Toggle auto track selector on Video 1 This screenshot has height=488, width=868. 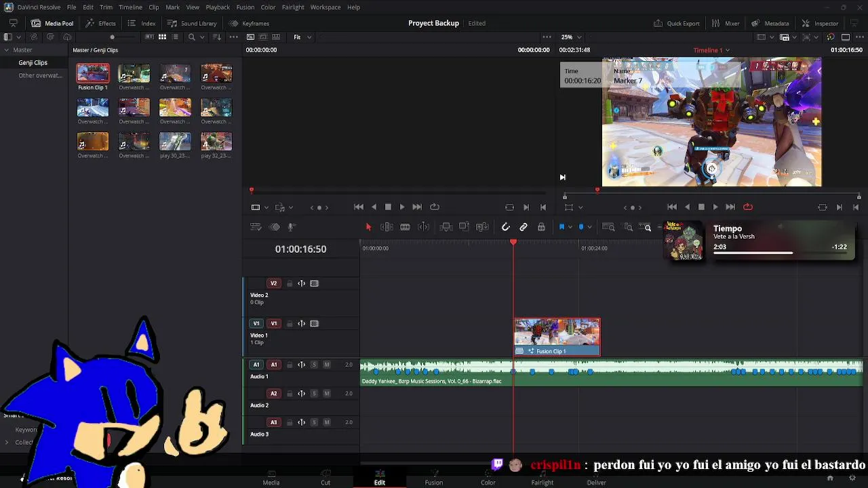click(302, 323)
